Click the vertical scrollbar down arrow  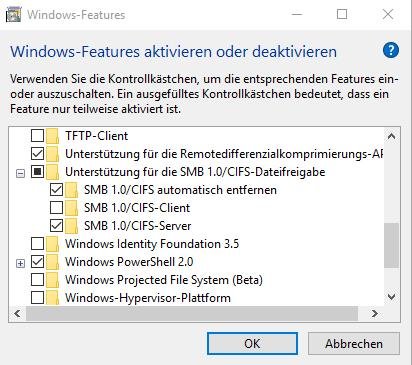392,296
